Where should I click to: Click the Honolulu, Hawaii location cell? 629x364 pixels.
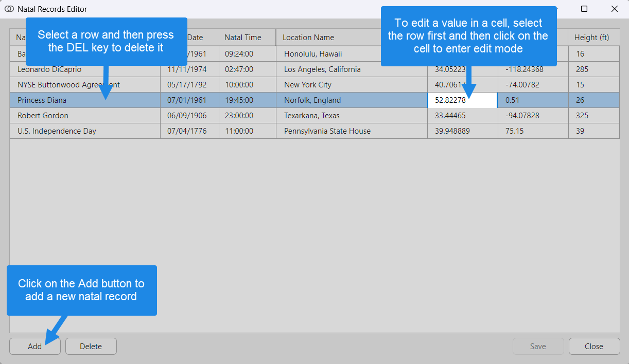click(x=313, y=54)
